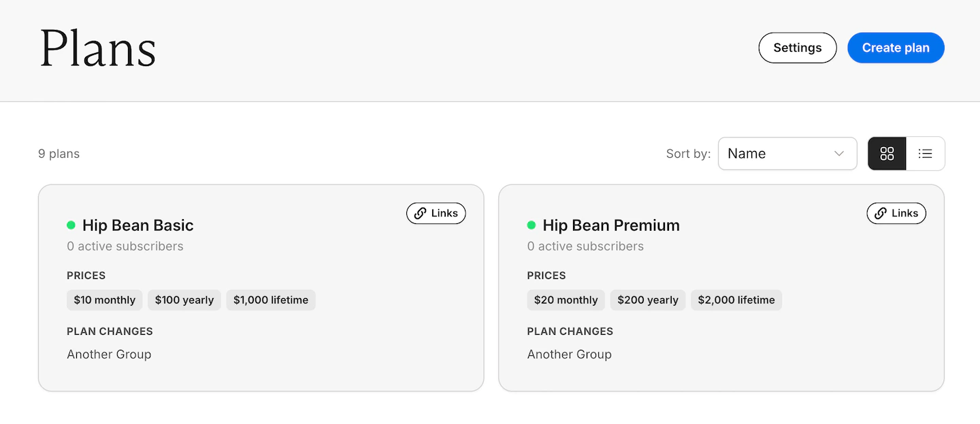980x424 pixels.
Task: Click the chevron arrow in Sort dropdown
Action: pyautogui.click(x=839, y=154)
